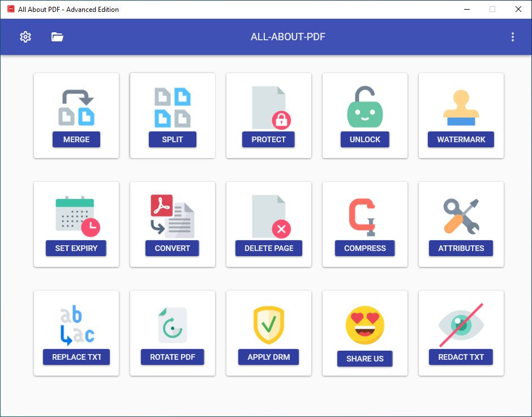Screen dimensions: 532x417
Task: Click the Attributes wrench and screwdriver icon
Action: [461, 216]
